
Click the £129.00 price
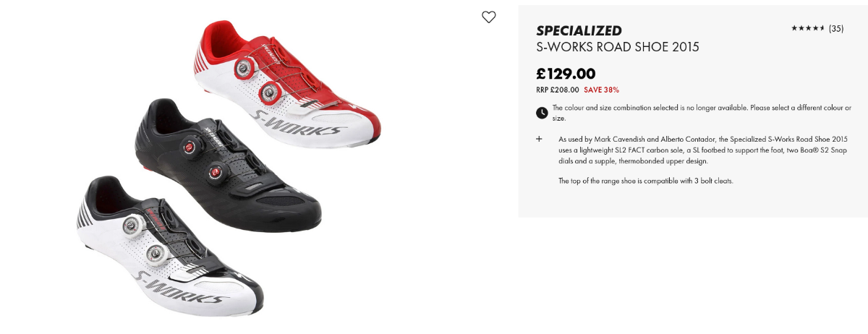566,74
